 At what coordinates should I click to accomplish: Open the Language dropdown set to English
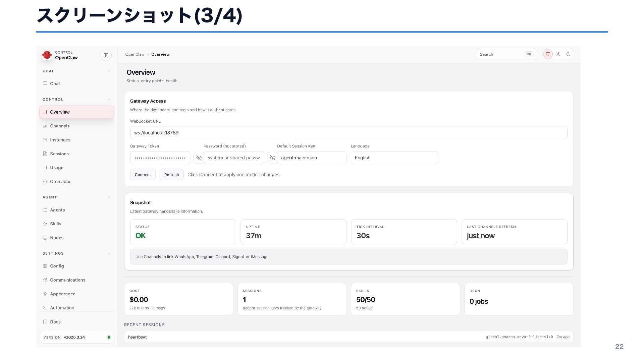click(x=394, y=158)
